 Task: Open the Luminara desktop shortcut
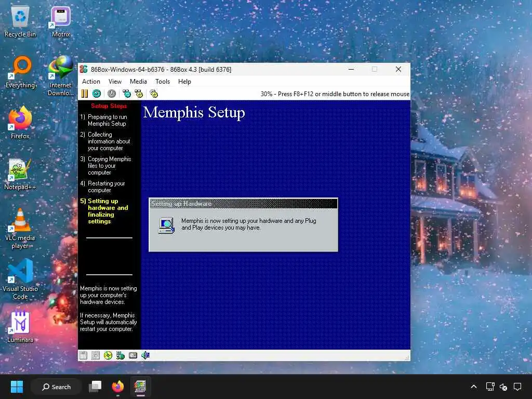(20, 326)
